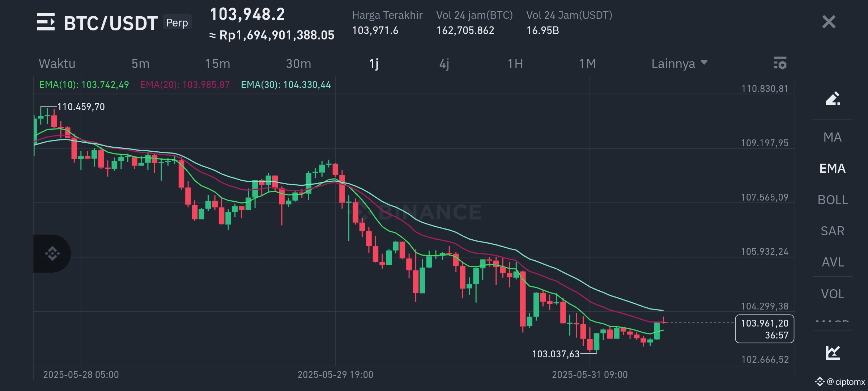Toggle the MA indicator

point(832,137)
